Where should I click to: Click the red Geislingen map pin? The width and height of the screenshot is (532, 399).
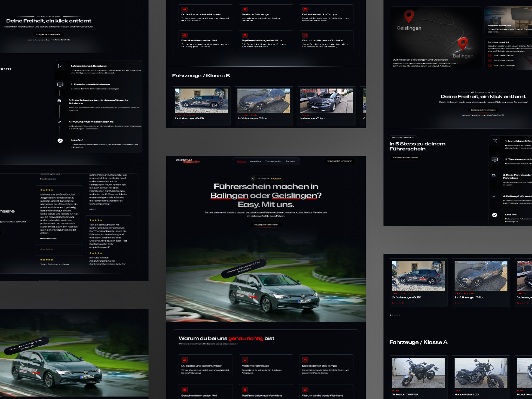pyautogui.click(x=409, y=16)
